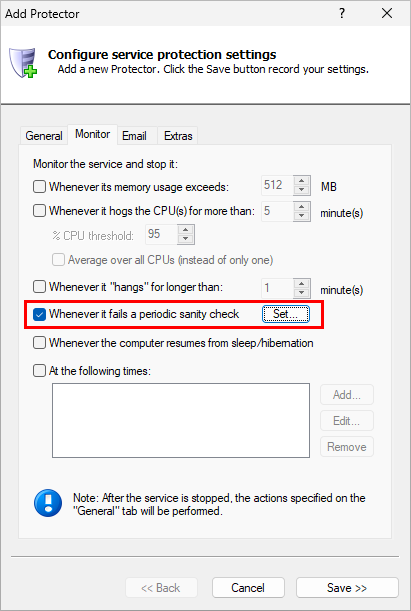Click the shield Protector icon in header
Viewport: 411px width, 611px height.
coord(23,62)
